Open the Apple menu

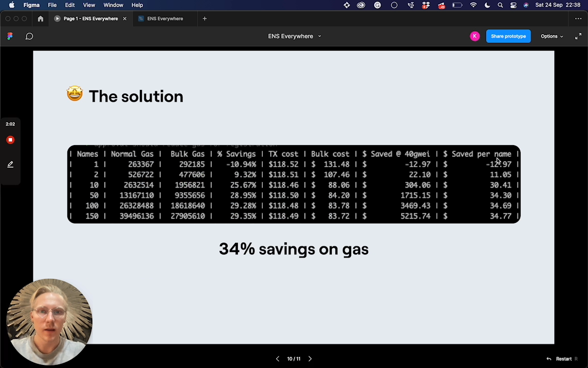pyautogui.click(x=12, y=5)
